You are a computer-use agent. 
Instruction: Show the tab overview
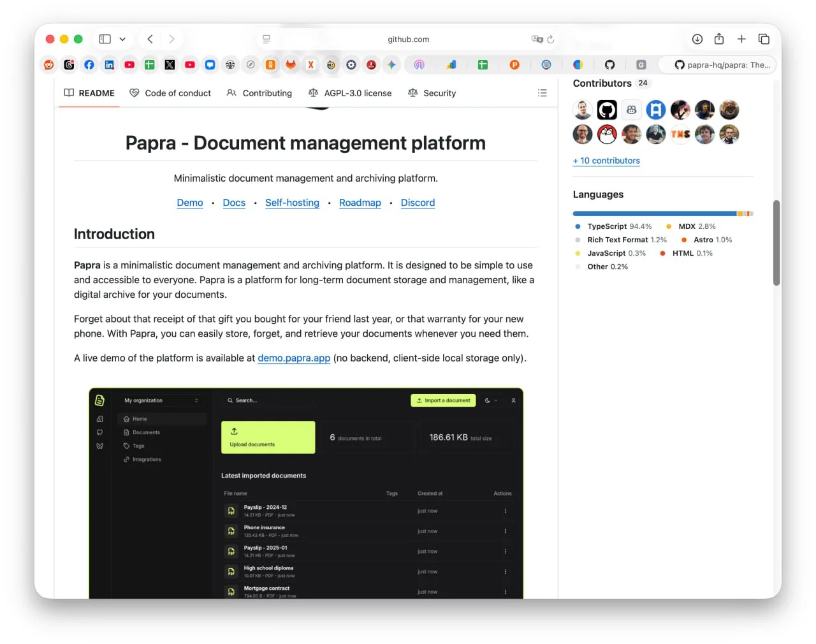pyautogui.click(x=764, y=39)
